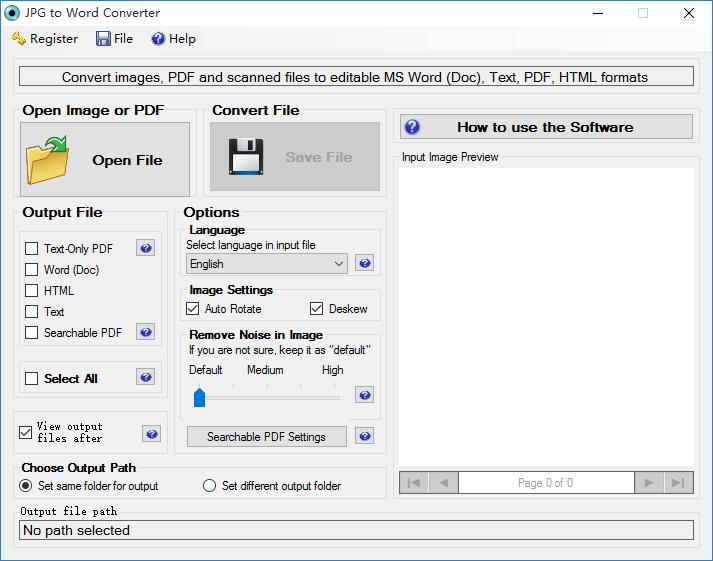Select Set same folder for output

[x=26, y=486]
